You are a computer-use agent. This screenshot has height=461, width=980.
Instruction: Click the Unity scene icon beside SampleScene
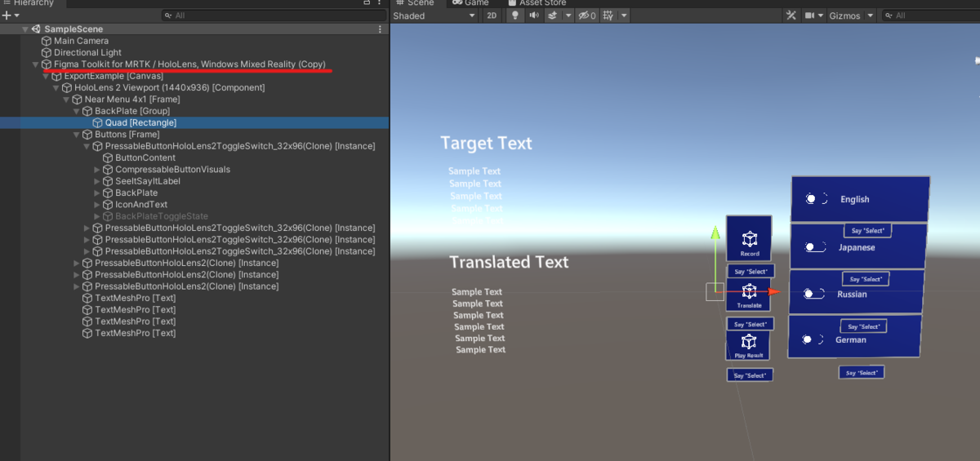pos(36,29)
